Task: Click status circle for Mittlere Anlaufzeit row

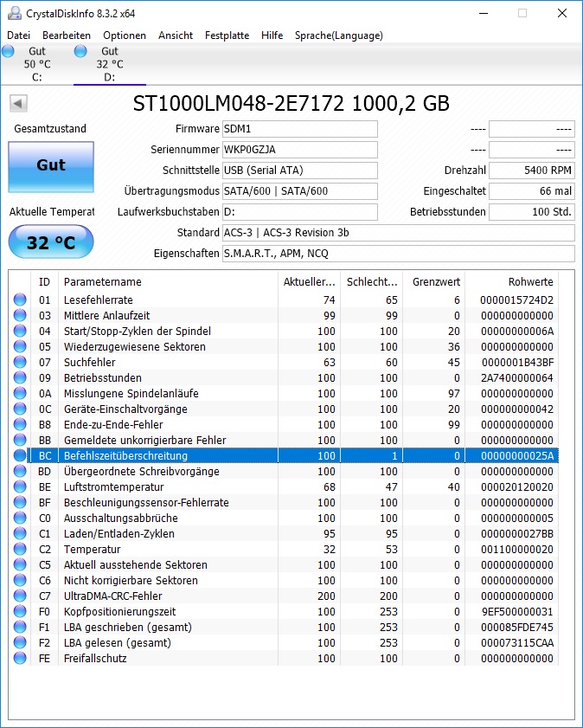Action: click(x=20, y=315)
